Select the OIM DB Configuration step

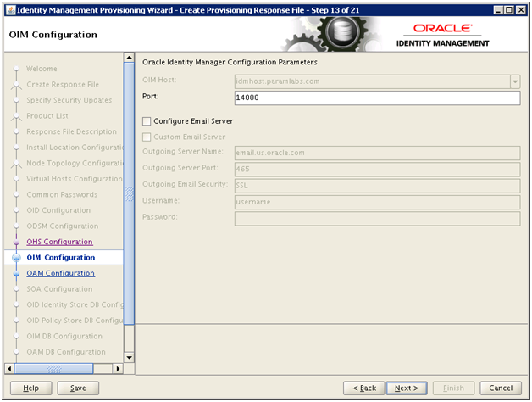[64, 336]
